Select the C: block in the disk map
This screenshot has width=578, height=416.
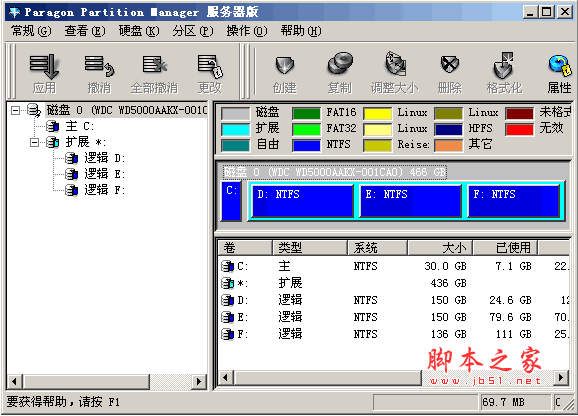coord(231,201)
